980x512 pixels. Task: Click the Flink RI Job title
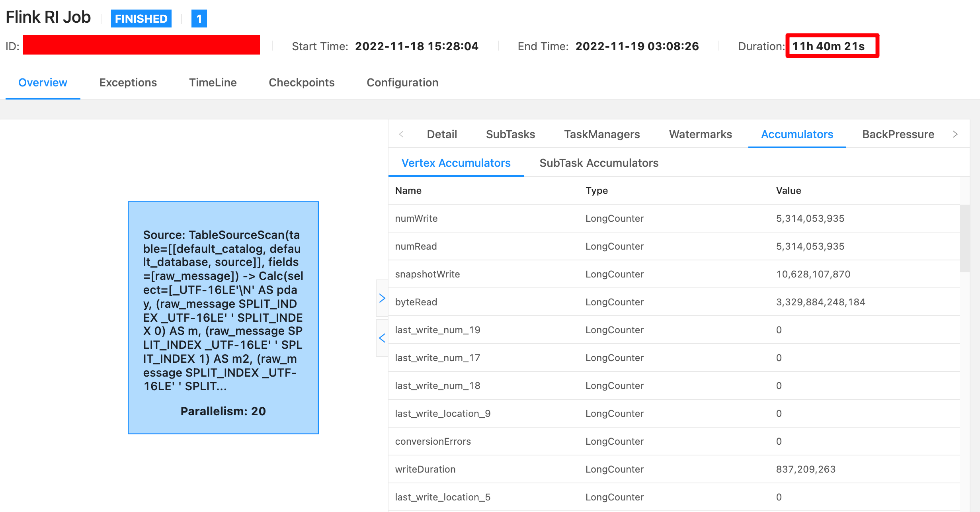tap(48, 17)
